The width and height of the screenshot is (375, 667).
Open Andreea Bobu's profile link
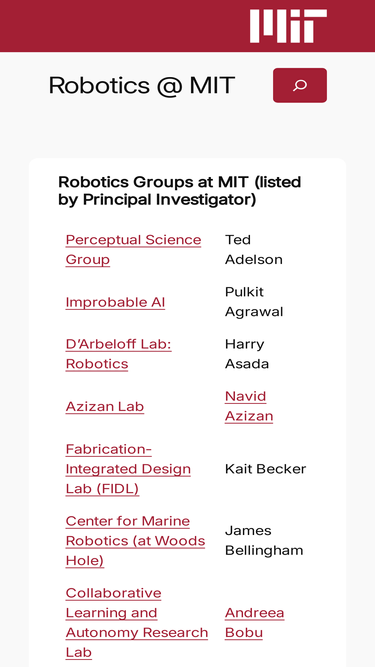[x=254, y=622]
